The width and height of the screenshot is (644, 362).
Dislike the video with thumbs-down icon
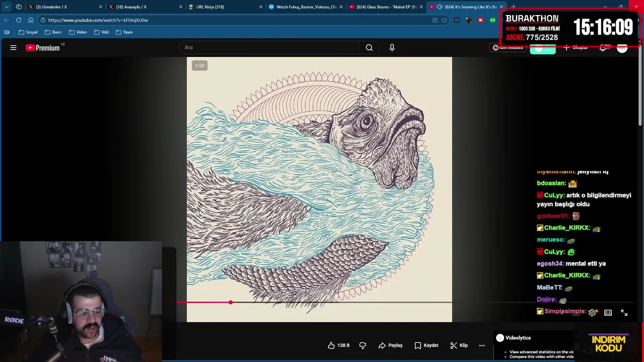point(363,345)
